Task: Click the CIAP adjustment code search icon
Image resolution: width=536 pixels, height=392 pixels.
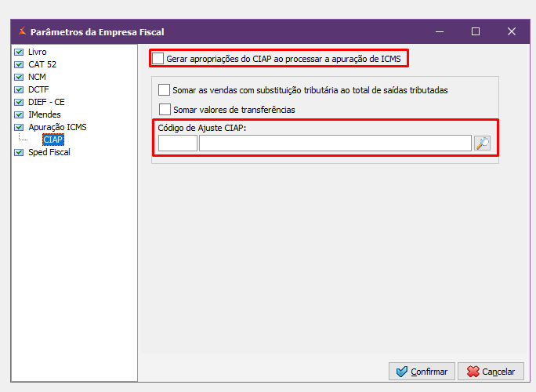Action: [x=482, y=143]
